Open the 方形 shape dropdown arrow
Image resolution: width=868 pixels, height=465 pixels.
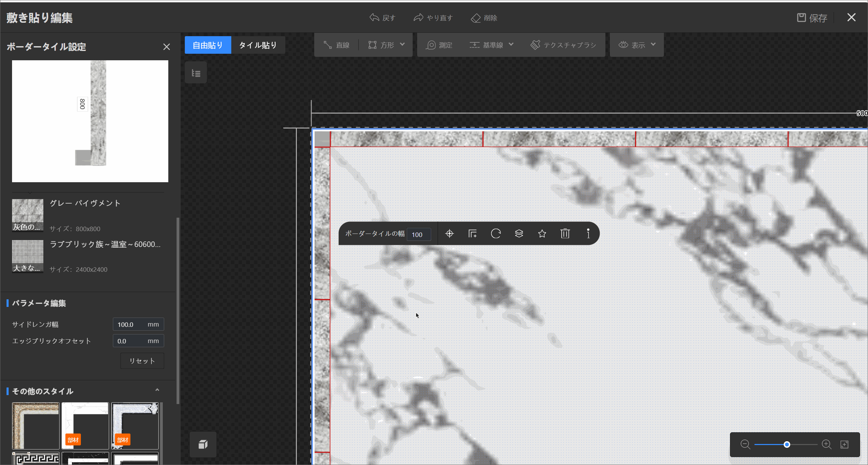[402, 44]
